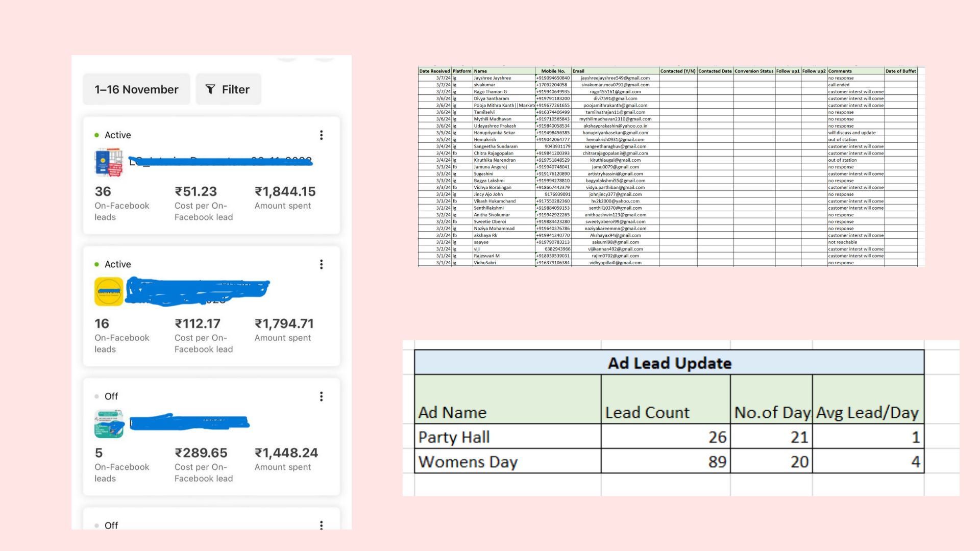Screen dimensions: 980x551
Task: Select the 5 On-Facebook leads count
Action: (99, 453)
